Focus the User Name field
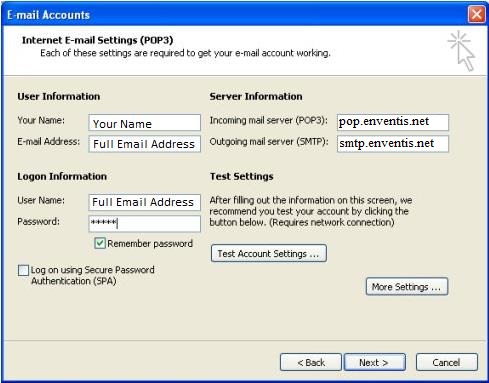The image size is (489, 383). point(145,202)
